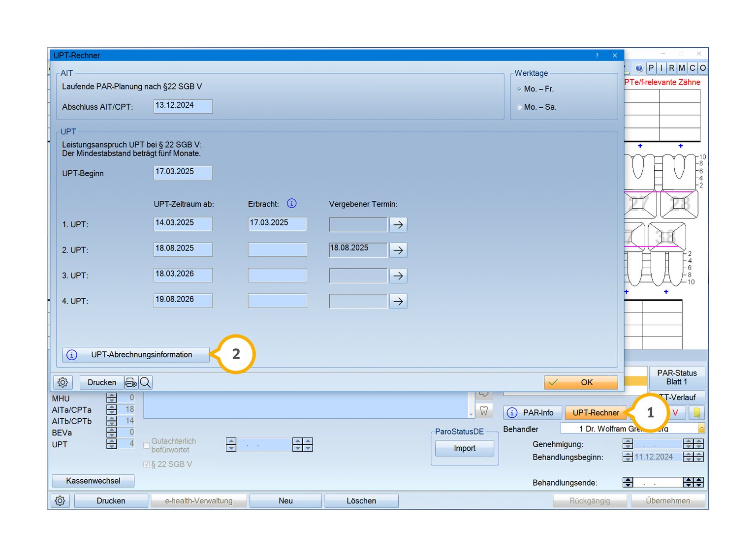The image size is (756, 557).
Task: Open settings gear in main window footer
Action: click(x=60, y=500)
